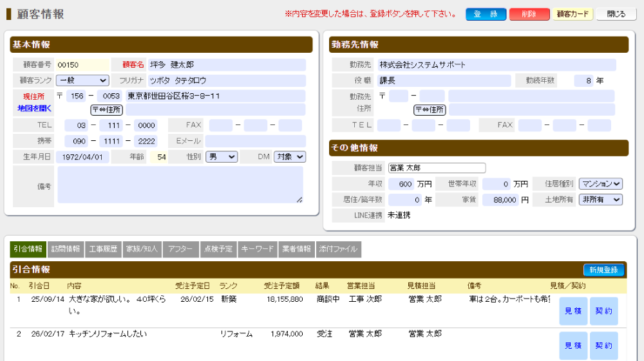Click the 備考 text area

coord(180,185)
